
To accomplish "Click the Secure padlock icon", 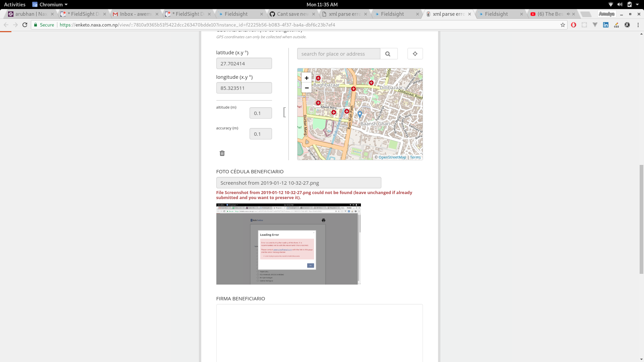I will [x=36, y=25].
